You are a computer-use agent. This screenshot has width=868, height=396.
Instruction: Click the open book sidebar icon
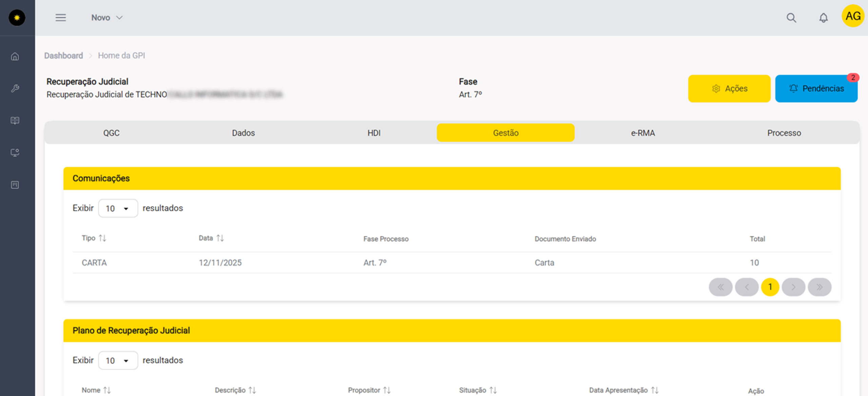click(15, 120)
